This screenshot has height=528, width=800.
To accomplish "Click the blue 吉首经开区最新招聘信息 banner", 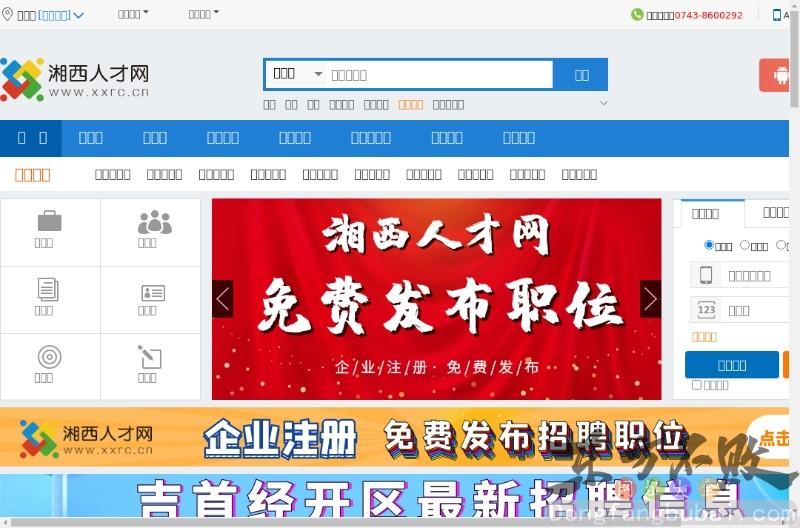I will click(x=394, y=495).
